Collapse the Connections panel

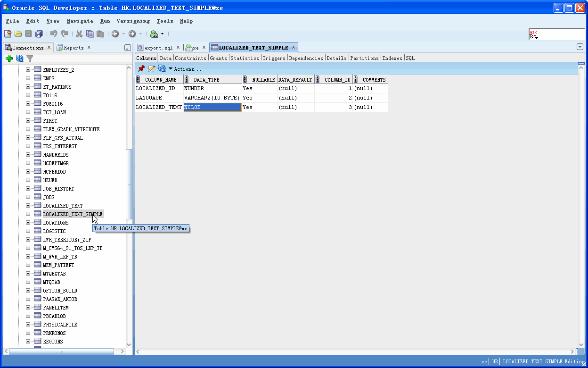tap(127, 48)
